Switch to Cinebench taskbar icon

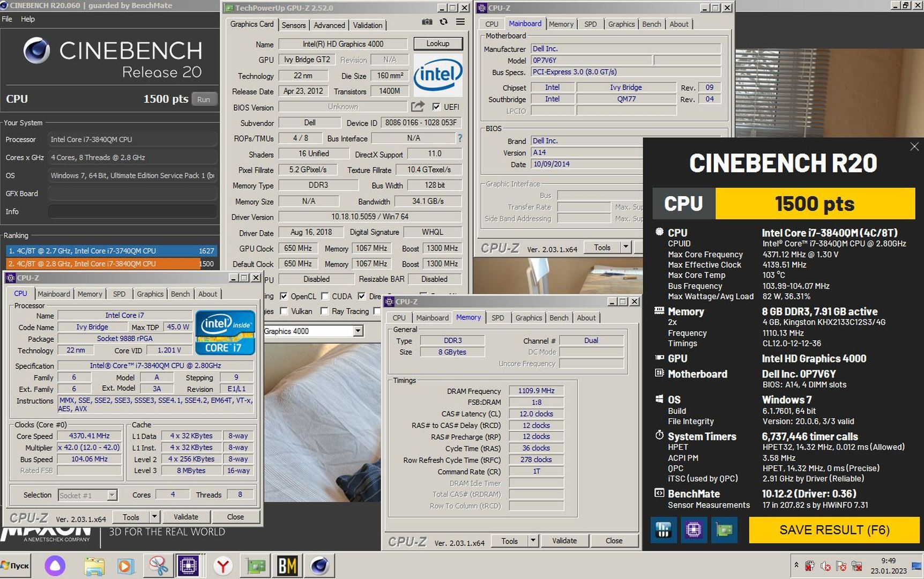[320, 566]
